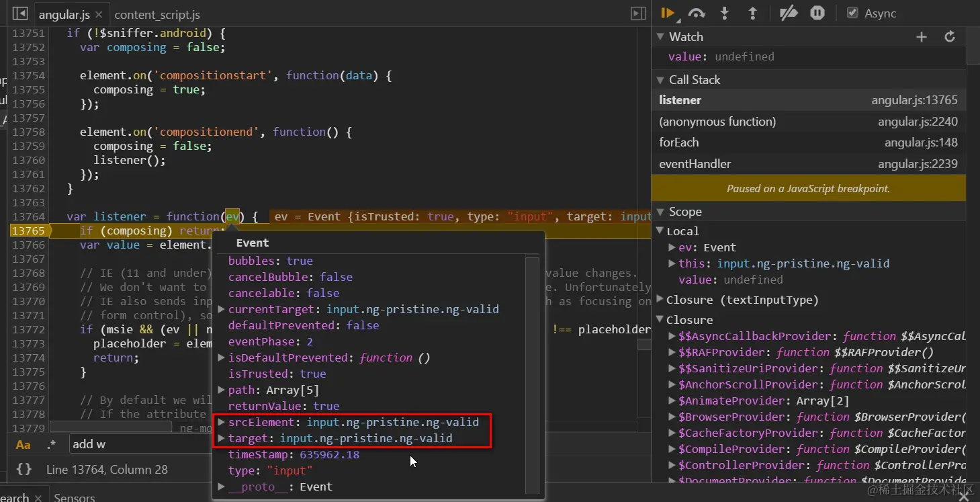Expand srcElement property in popup

coord(222,422)
